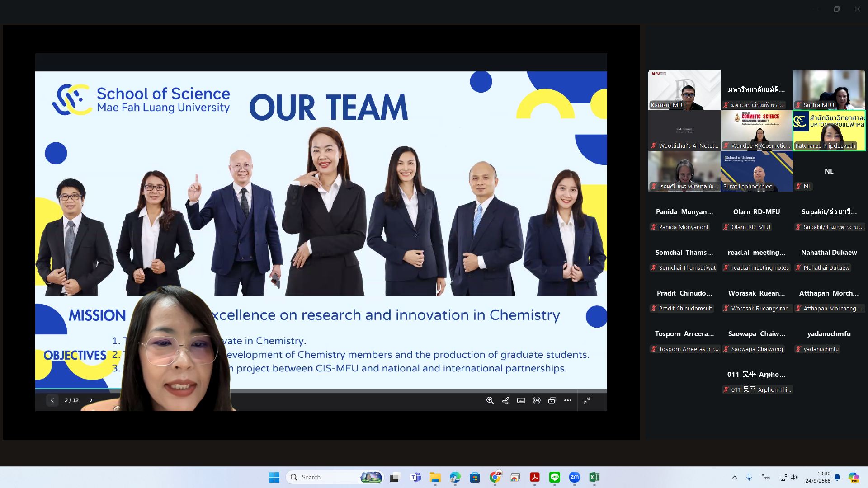Advance to the next slide
868x488 pixels.
pyautogui.click(x=91, y=400)
